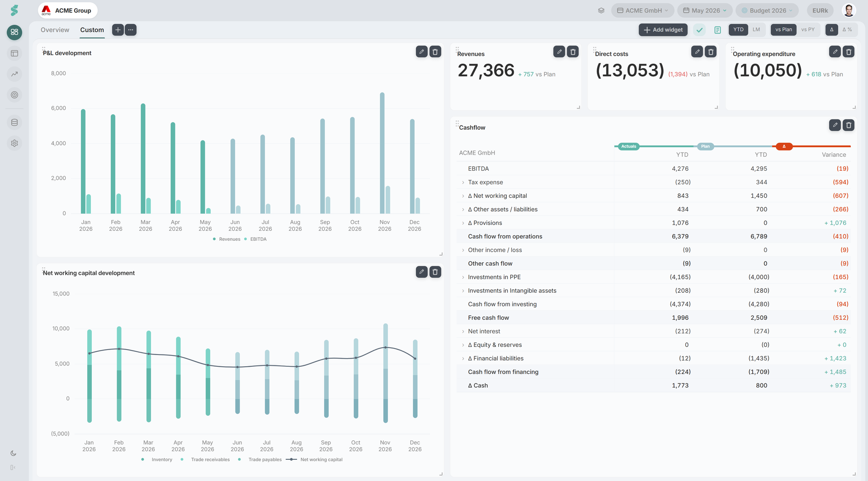
Task: Click the Add widget button
Action: [663, 30]
